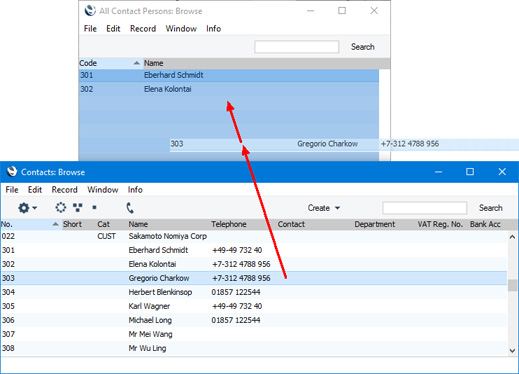Click app logo icon in Contacts: Browse title bar

[12, 172]
